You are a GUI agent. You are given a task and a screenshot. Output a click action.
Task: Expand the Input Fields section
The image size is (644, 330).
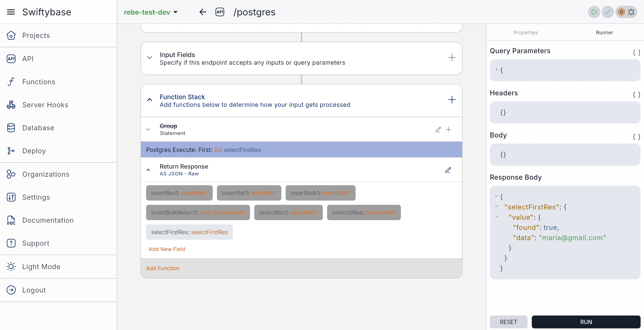coord(149,58)
